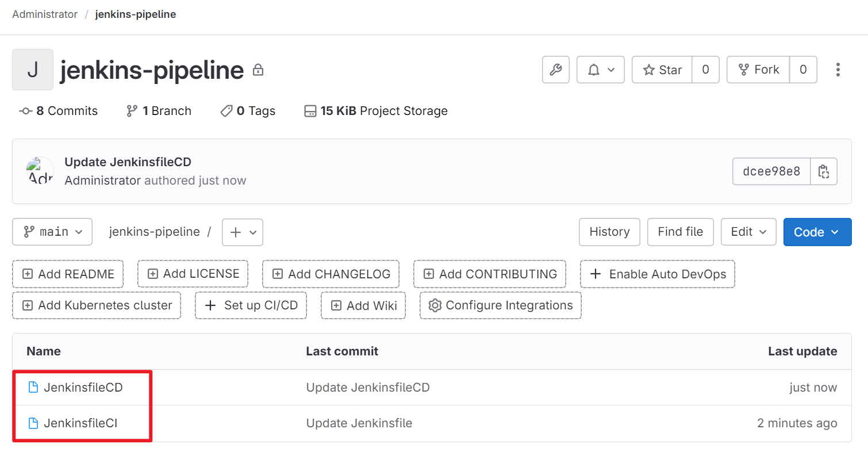Click the wrench admin settings icon button
Viewport: 868px width, 452px height.
click(556, 70)
